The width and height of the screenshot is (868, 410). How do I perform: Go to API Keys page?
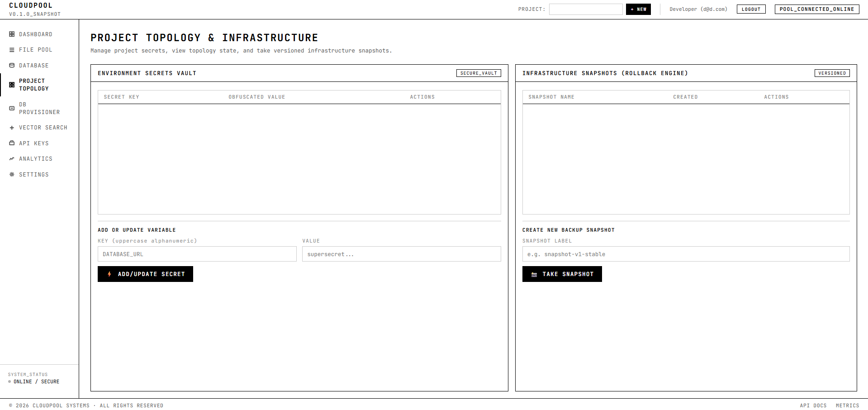point(39,143)
